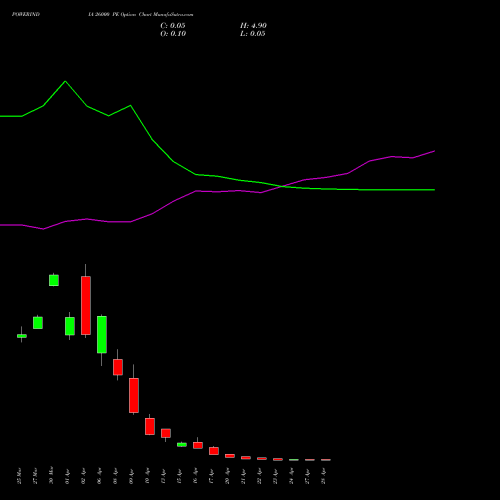Select the 02 Apr date label
500x500 pixels.
(83, 476)
